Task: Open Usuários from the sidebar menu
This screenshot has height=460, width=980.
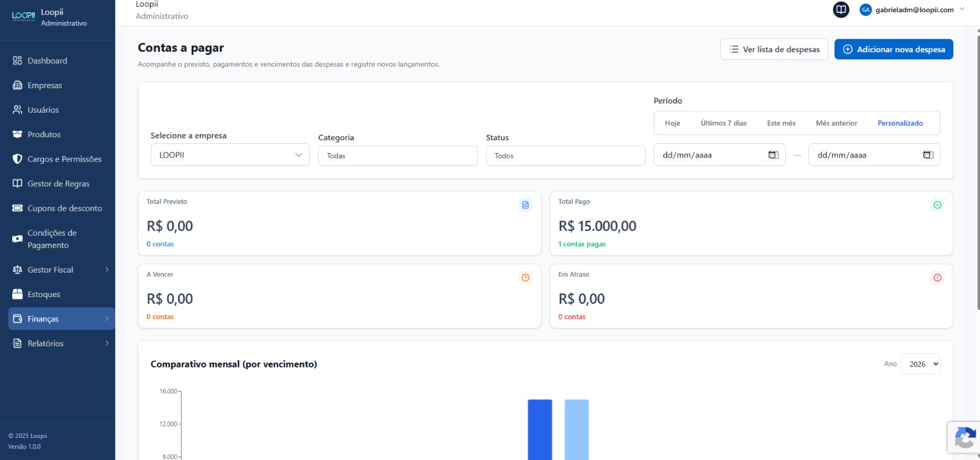Action: (x=61, y=110)
